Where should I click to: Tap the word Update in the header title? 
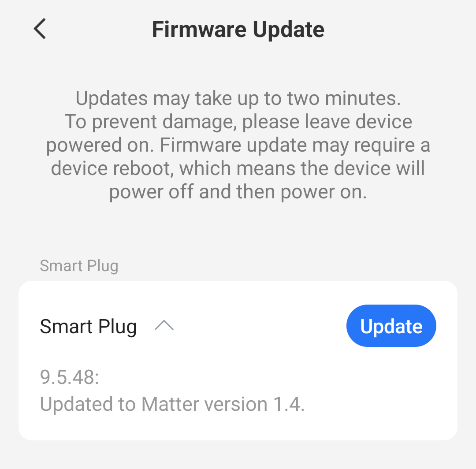click(289, 30)
